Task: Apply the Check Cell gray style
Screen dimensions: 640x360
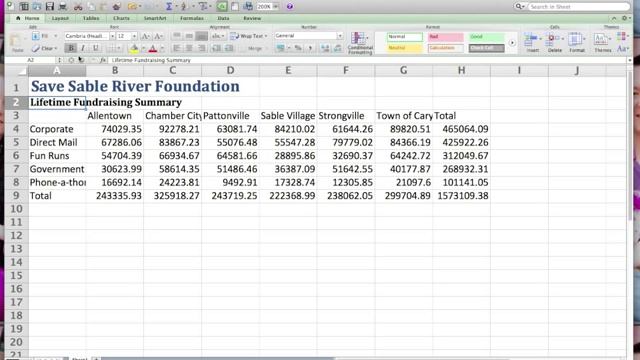Action: pos(486,48)
